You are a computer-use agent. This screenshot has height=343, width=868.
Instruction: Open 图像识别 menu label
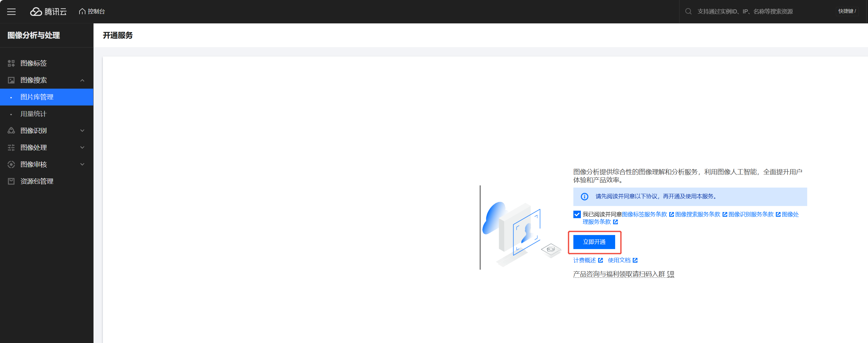33,131
